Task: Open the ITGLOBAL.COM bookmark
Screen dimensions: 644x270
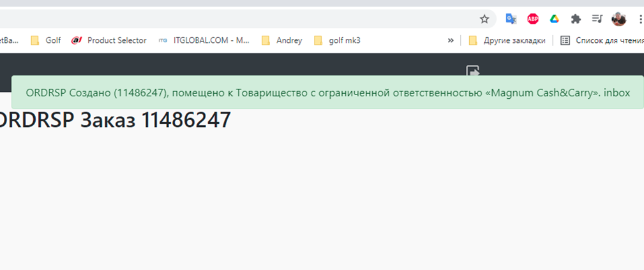Action: point(204,40)
